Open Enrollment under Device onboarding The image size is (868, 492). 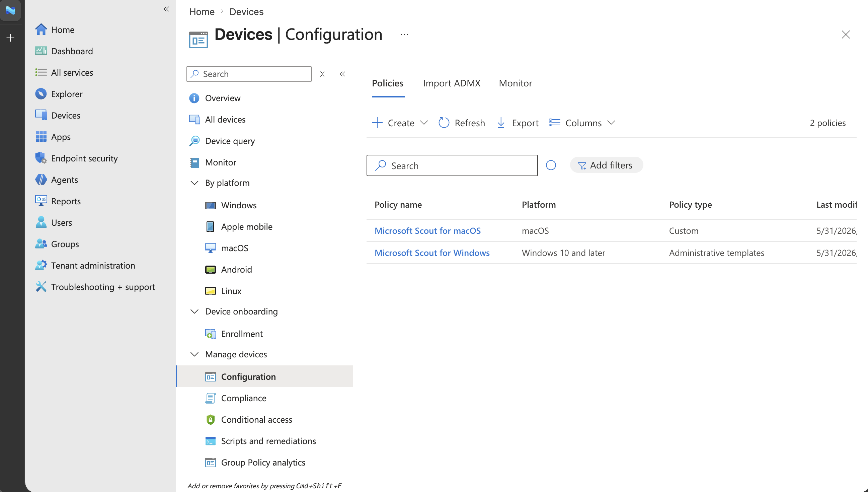tap(234, 334)
